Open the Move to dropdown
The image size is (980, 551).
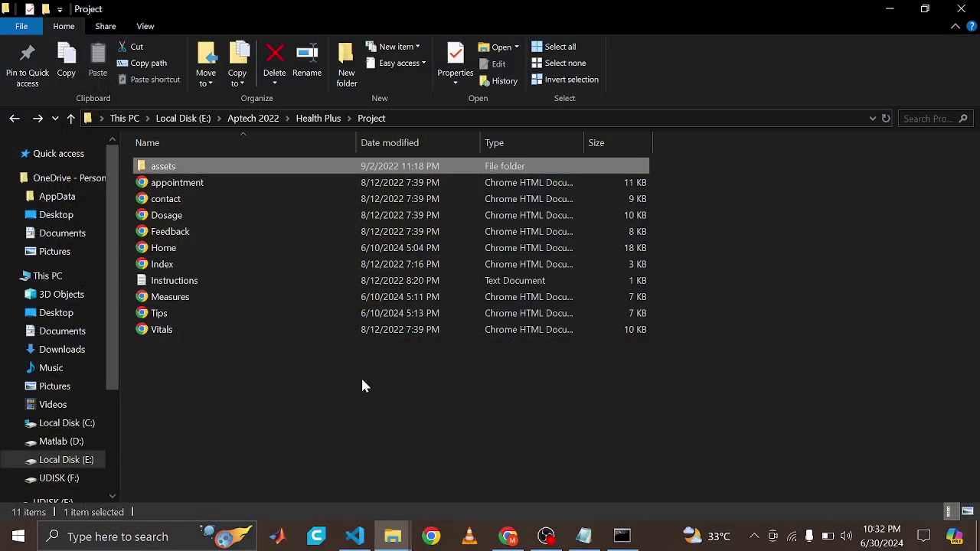(206, 64)
